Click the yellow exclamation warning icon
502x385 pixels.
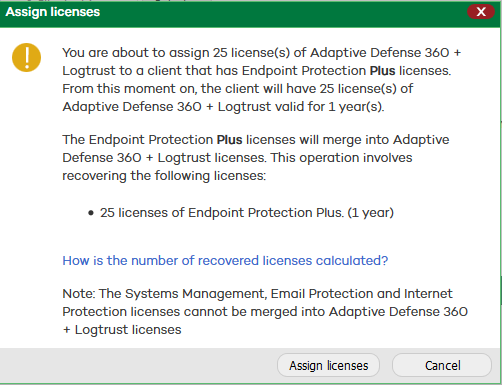pos(26,57)
